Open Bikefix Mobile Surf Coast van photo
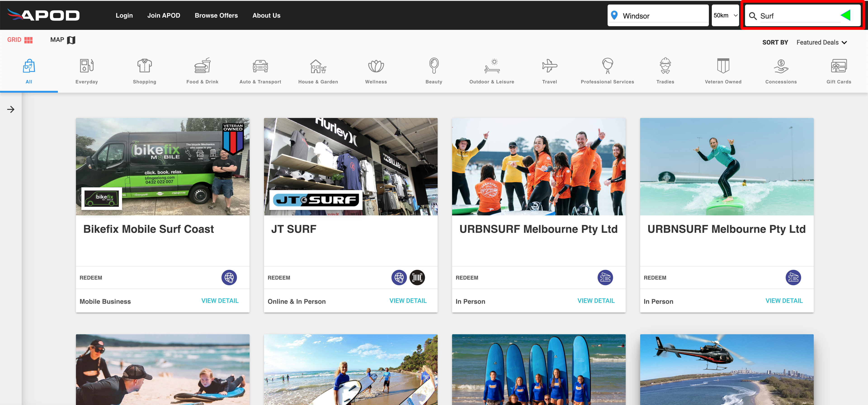This screenshot has width=868, height=405. pos(163,166)
